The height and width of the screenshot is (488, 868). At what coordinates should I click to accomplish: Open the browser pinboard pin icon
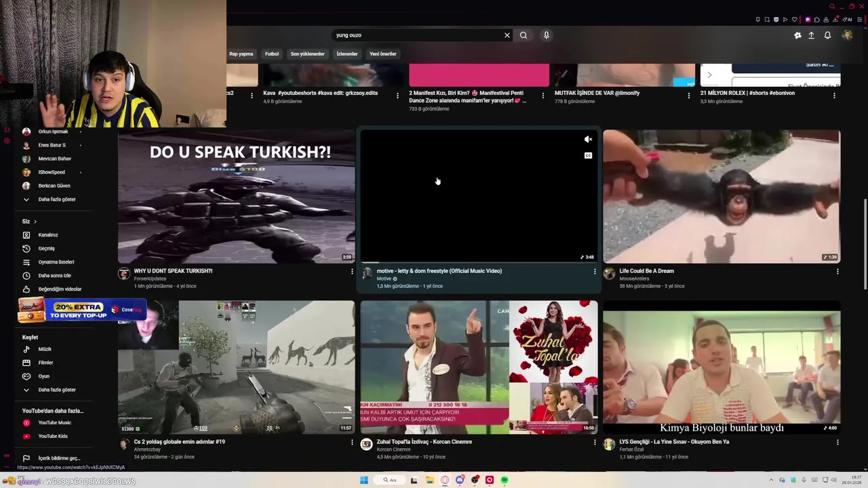[757, 20]
